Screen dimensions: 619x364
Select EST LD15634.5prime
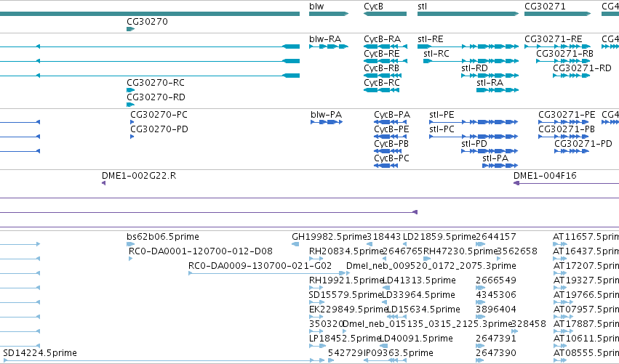click(423, 310)
